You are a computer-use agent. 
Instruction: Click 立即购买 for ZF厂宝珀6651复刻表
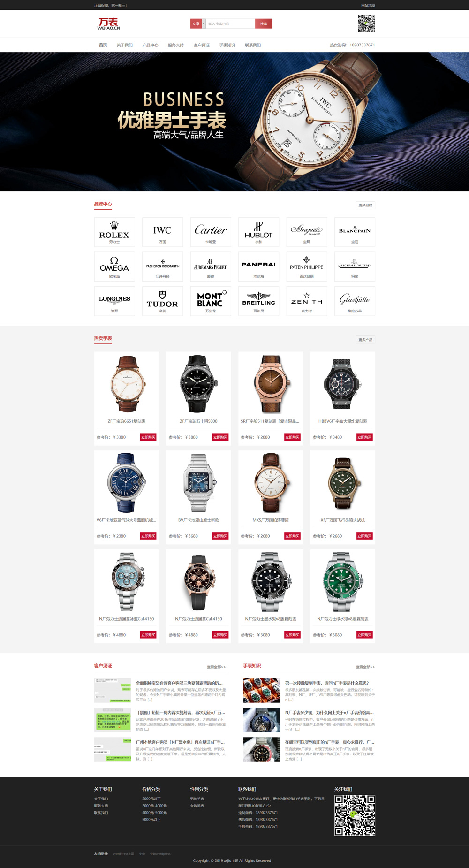coord(148,437)
